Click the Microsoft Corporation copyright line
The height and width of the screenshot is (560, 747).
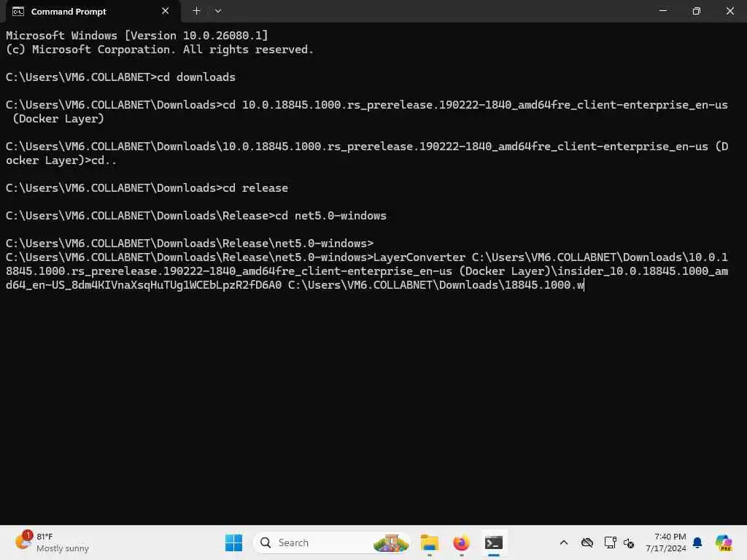pyautogui.click(x=159, y=50)
